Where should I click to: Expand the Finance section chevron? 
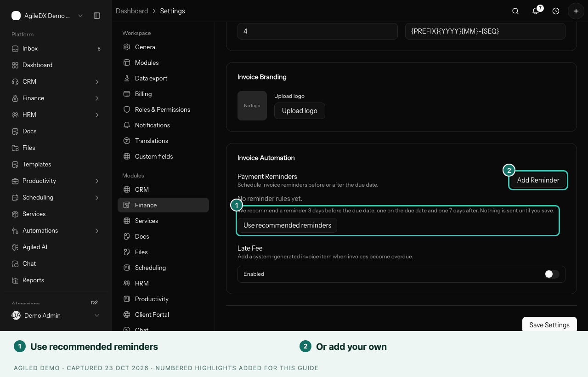tap(97, 98)
